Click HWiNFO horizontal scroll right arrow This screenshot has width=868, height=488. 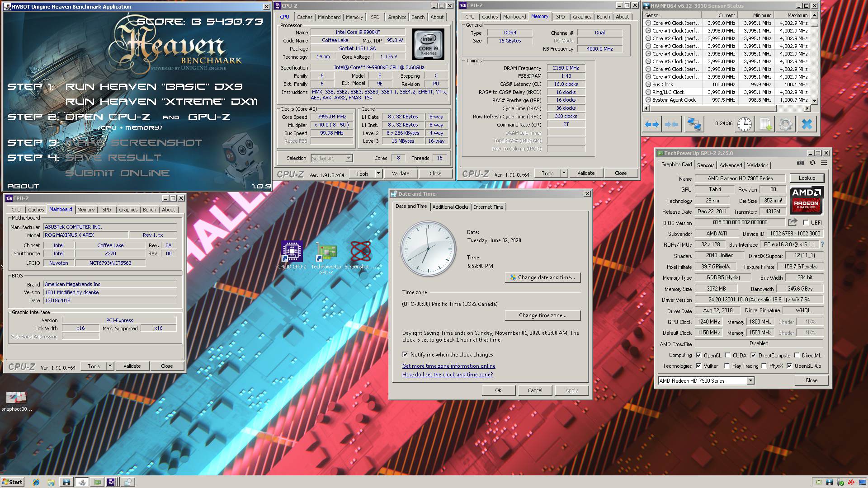point(807,108)
